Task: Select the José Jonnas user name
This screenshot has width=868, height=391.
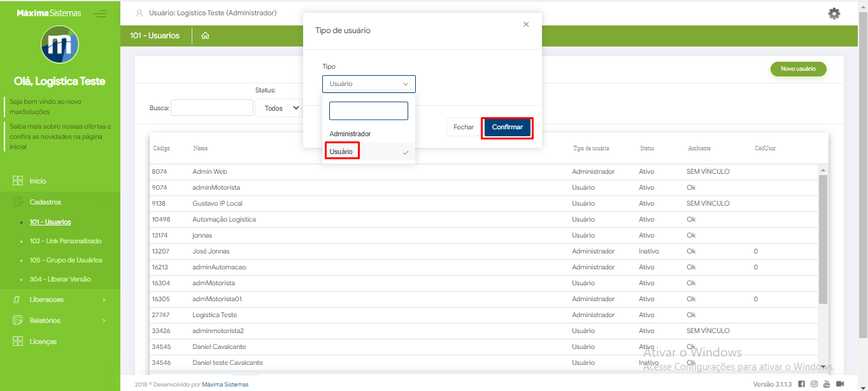Action: click(x=211, y=252)
